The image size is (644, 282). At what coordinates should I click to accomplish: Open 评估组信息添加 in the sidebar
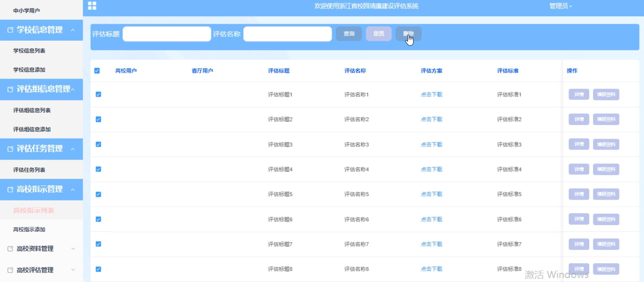point(32,129)
